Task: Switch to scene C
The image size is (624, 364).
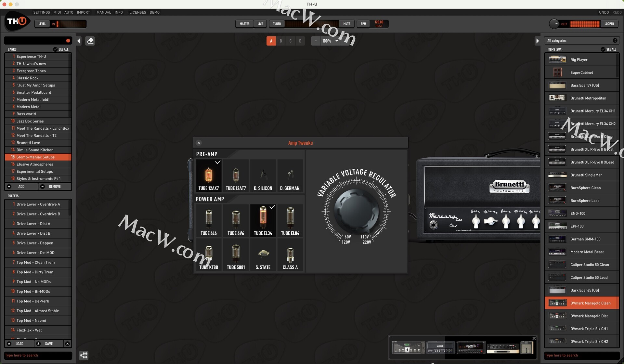Action: point(291,41)
